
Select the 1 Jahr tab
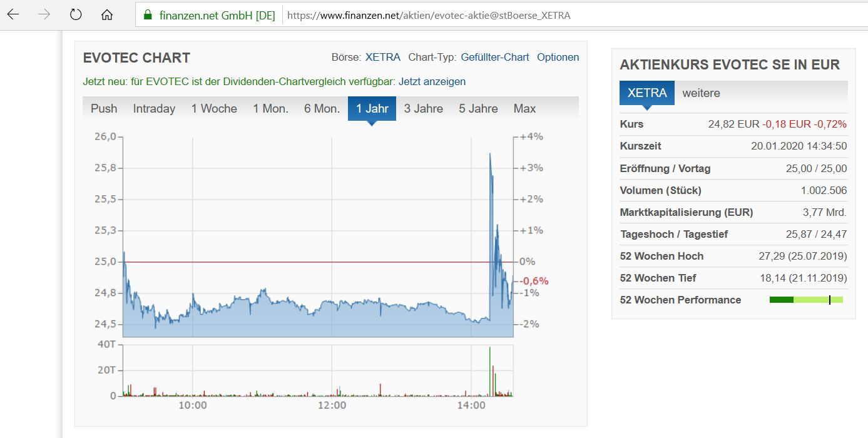[372, 108]
